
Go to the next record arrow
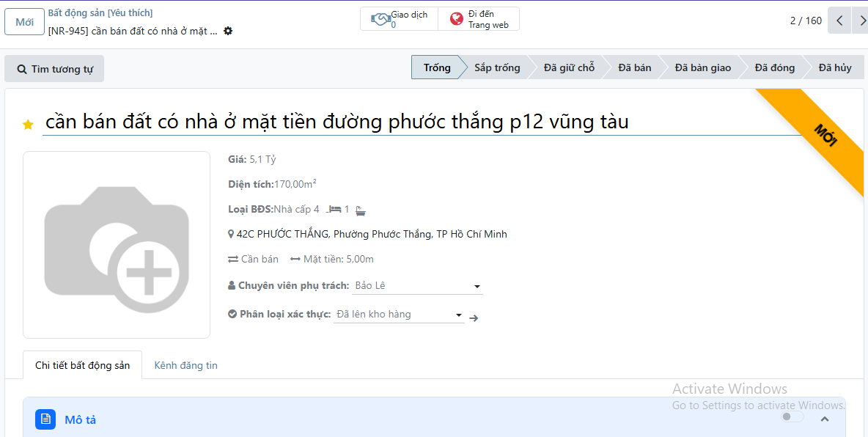(860, 21)
